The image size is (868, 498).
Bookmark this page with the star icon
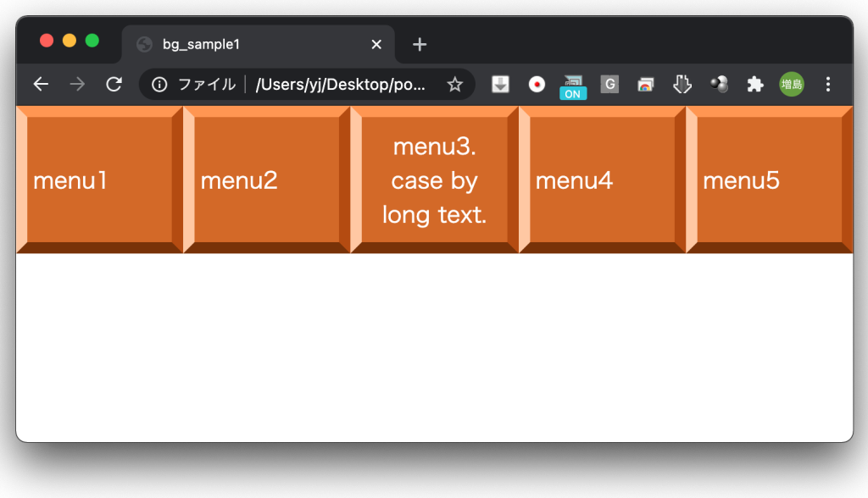coord(455,84)
